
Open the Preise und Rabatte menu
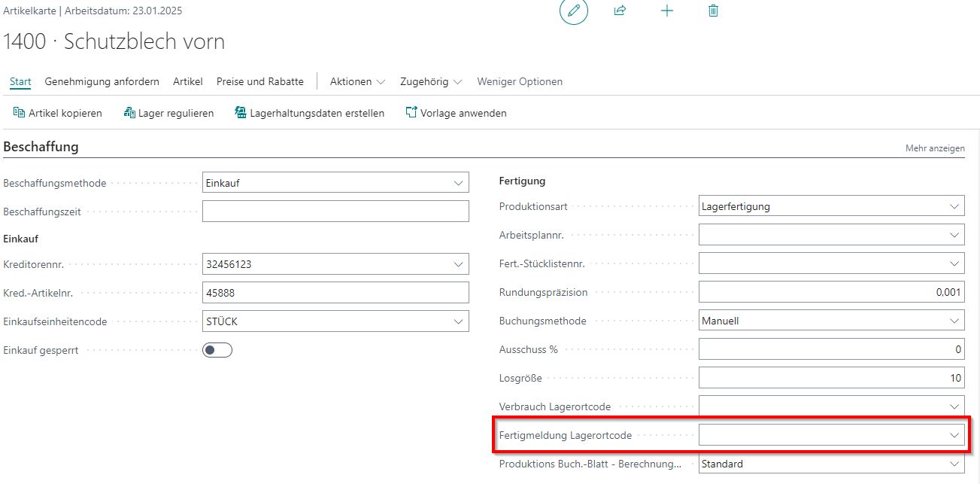click(260, 81)
